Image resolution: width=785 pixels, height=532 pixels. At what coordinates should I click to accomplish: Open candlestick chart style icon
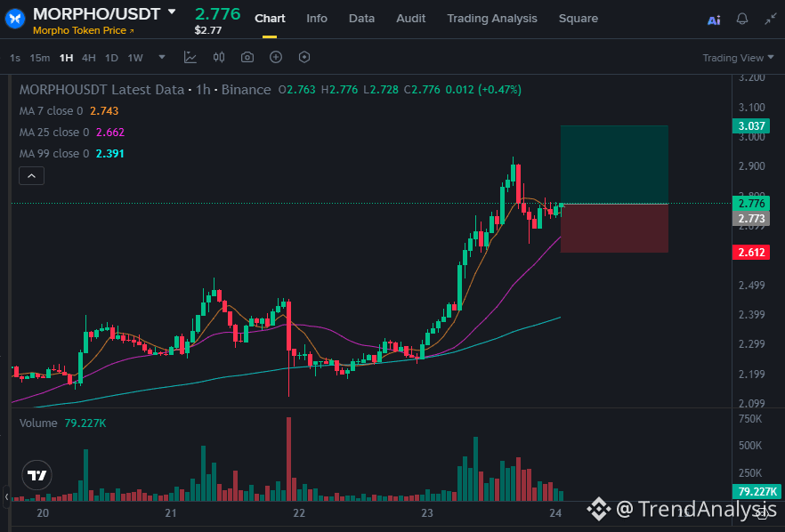219,57
